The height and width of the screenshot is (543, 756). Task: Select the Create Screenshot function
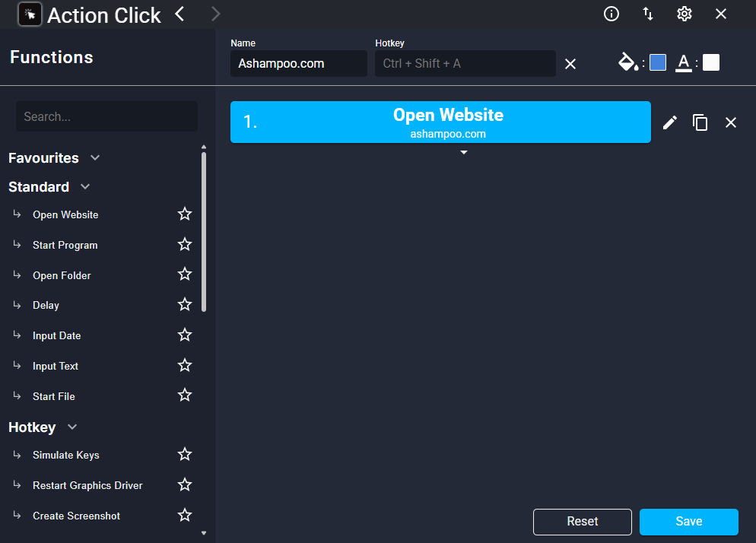pyautogui.click(x=76, y=516)
